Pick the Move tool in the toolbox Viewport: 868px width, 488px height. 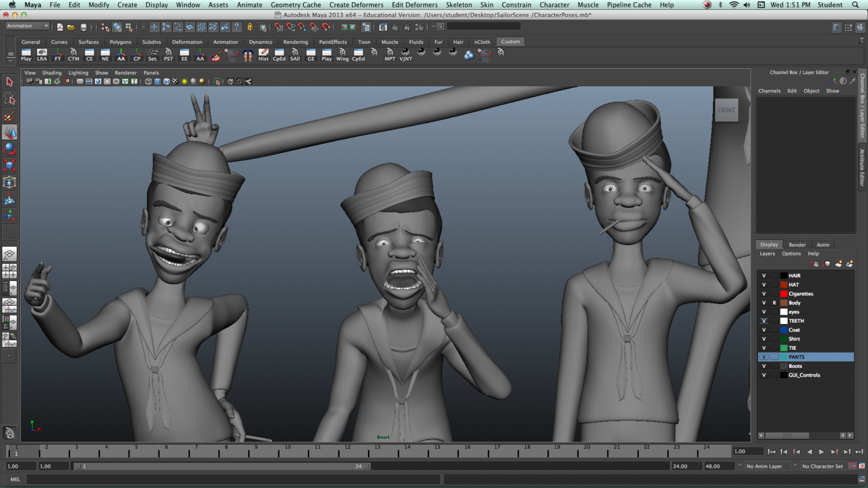click(9, 132)
